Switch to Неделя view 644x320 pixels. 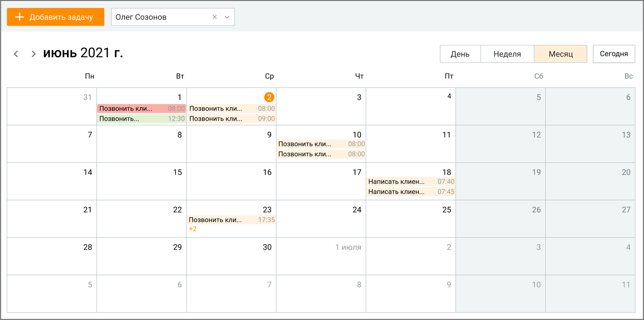(507, 54)
